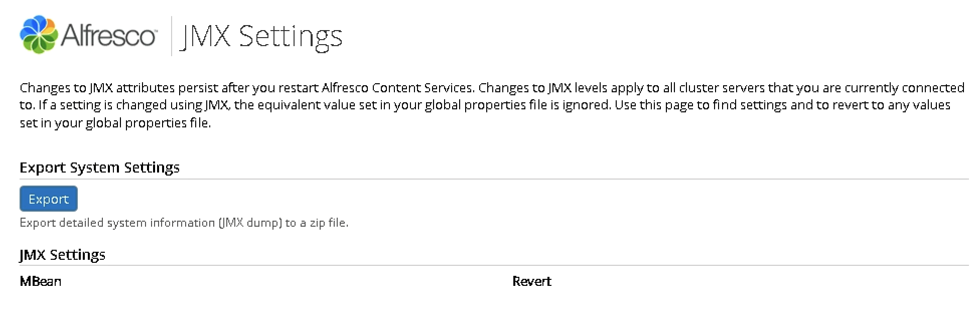
Task: Click the '(JMX dump)' text under Export
Action: [x=250, y=223]
